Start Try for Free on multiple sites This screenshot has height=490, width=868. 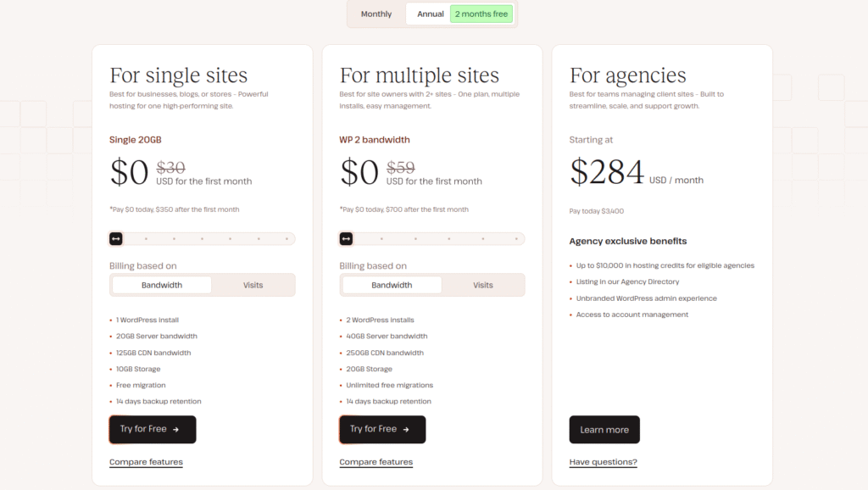(382, 429)
